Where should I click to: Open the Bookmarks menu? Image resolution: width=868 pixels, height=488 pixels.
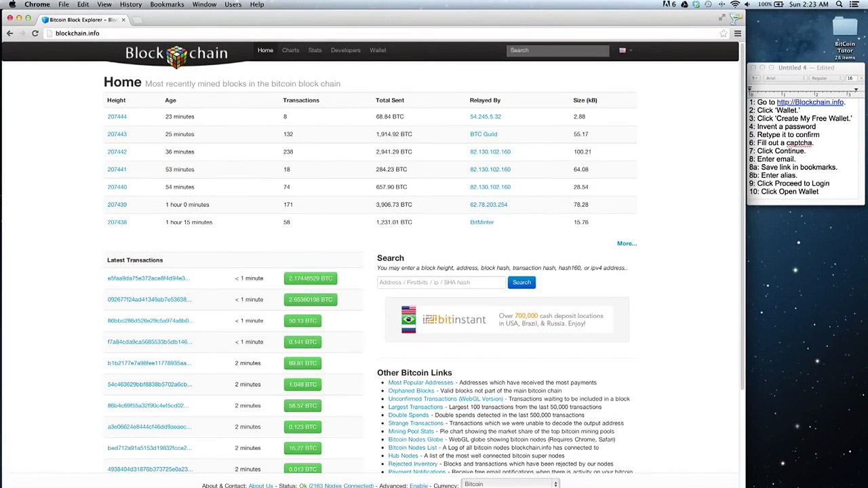pos(167,5)
